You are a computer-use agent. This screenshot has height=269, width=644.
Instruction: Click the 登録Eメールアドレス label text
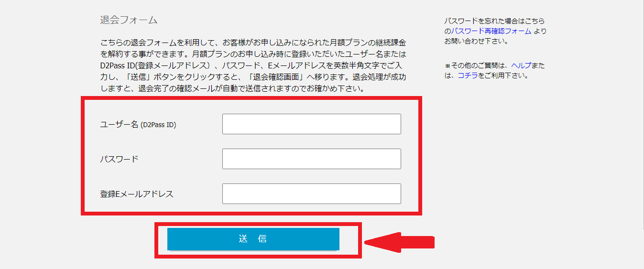136,194
